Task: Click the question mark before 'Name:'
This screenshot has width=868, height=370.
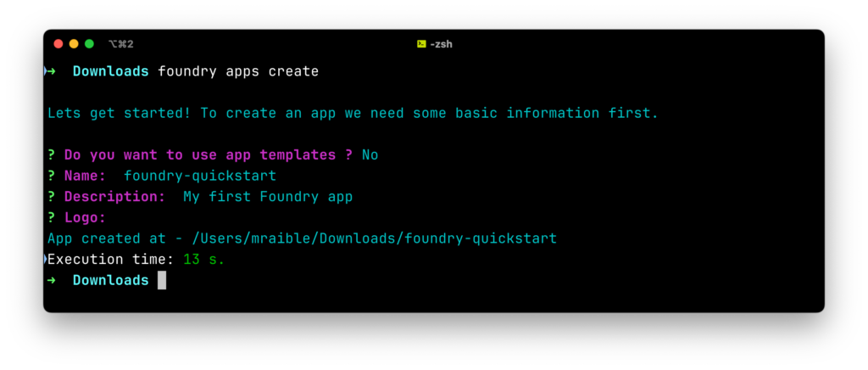Action: coord(52,177)
